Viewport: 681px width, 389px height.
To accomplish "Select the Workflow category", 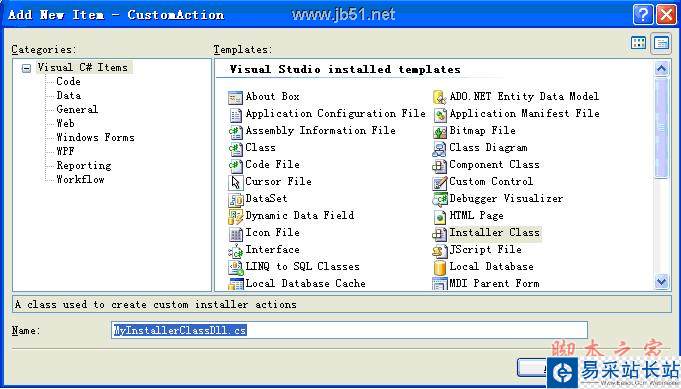I will coord(80,179).
